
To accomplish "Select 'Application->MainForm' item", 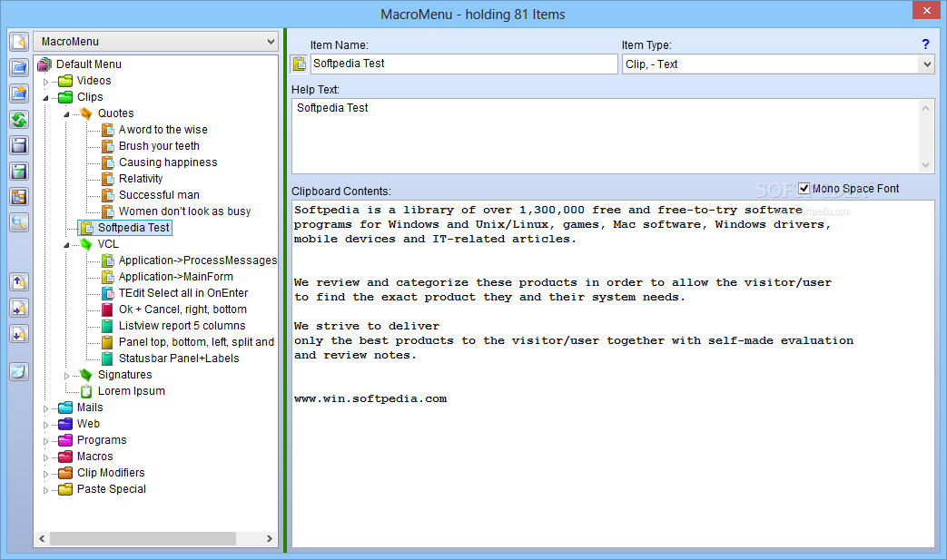I will pos(176,277).
